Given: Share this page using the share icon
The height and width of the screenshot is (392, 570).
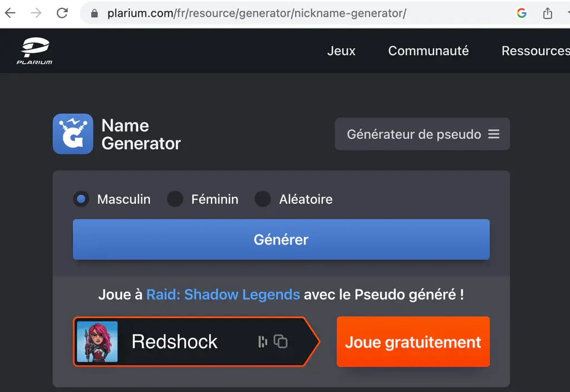Looking at the screenshot, I should 548,13.
